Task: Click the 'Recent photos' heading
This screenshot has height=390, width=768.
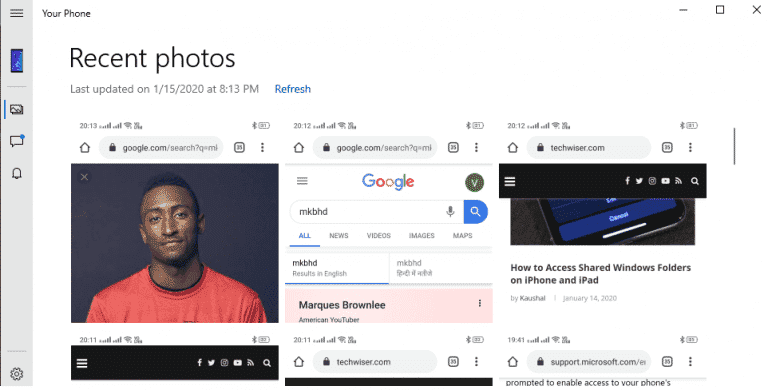Action: pyautogui.click(x=152, y=58)
